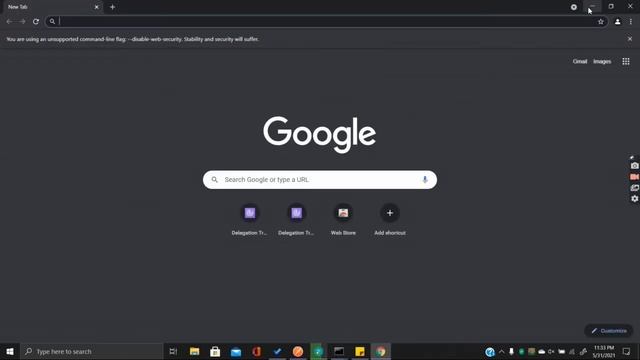Screen dimensions: 640x360
Task: Click the Windows taskbar search box
Action: 91,351
